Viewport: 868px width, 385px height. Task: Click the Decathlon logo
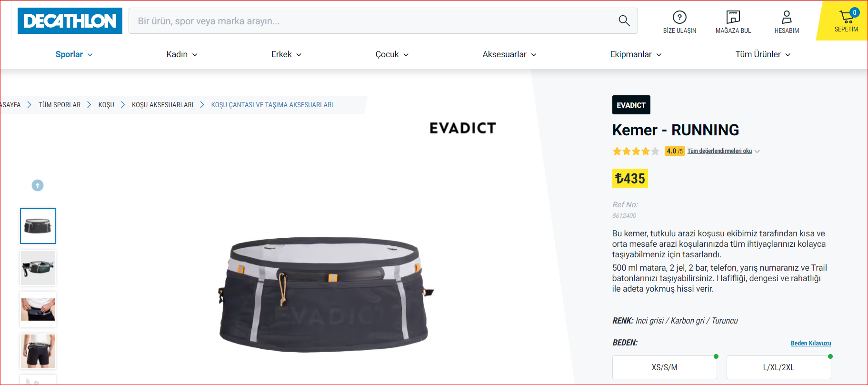click(x=70, y=20)
